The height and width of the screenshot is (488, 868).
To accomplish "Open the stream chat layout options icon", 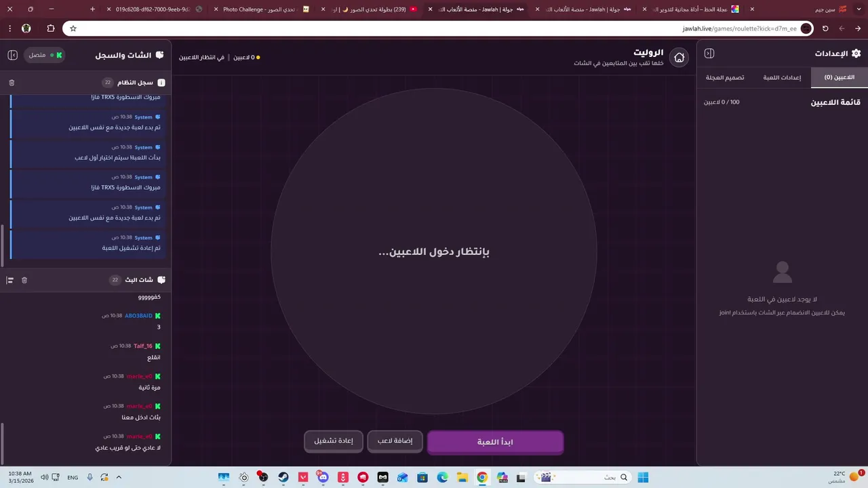I will [x=10, y=280].
